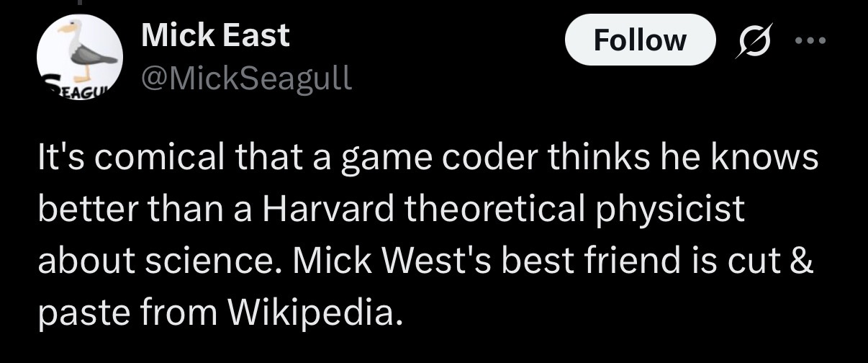Image resolution: width=868 pixels, height=363 pixels.
Task: Click the Follow button
Action: pos(640,40)
